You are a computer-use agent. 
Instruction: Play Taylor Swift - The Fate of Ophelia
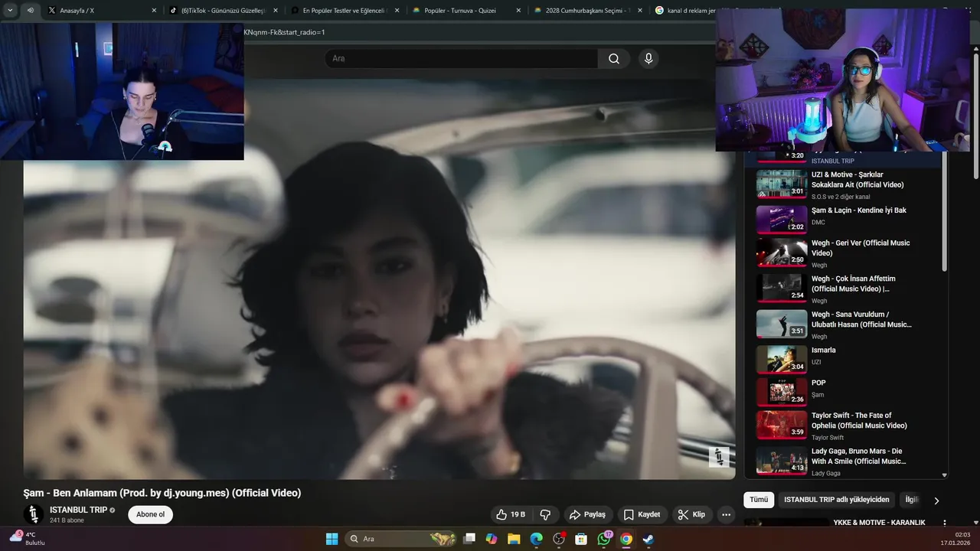pyautogui.click(x=782, y=424)
